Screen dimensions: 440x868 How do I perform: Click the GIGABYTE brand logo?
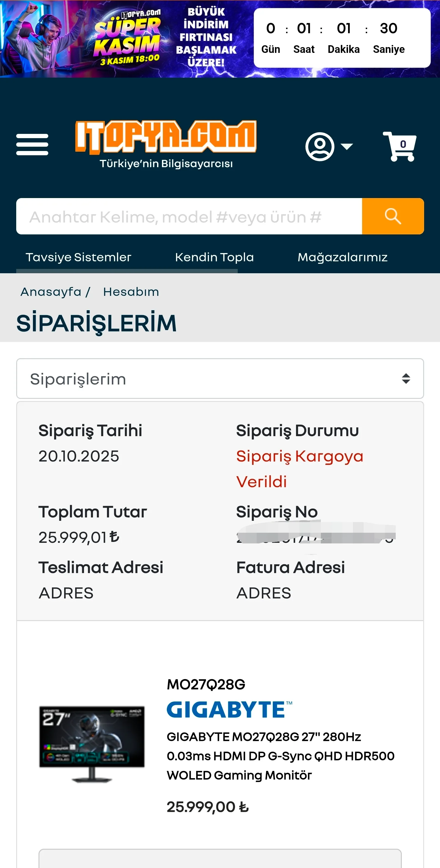229,709
